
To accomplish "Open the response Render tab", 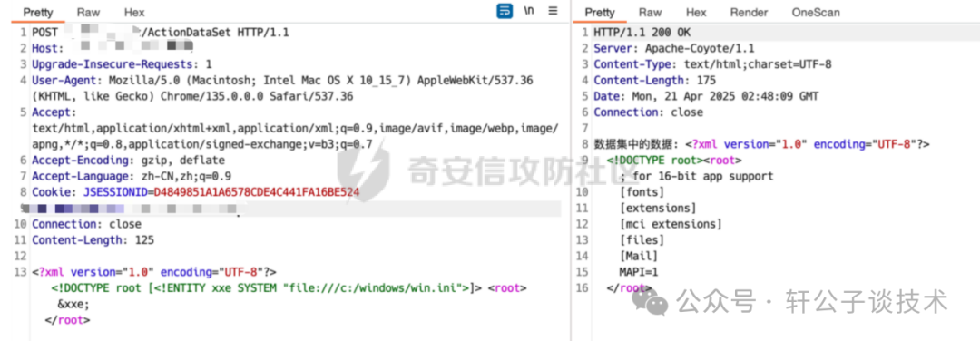I will pyautogui.click(x=749, y=12).
